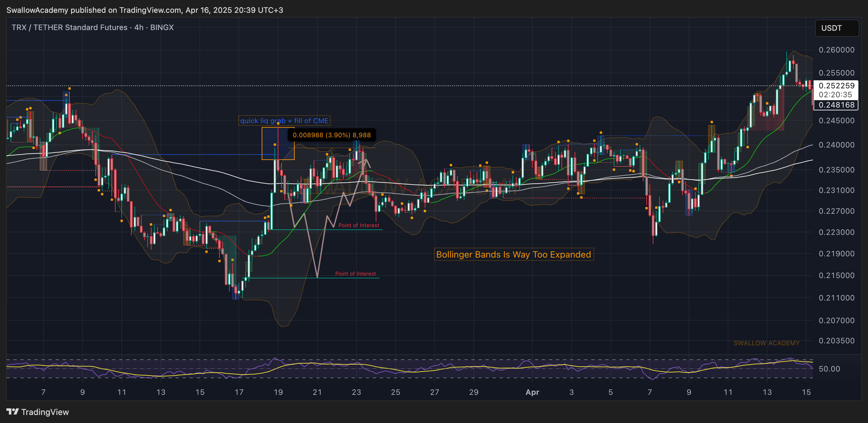Click date 7 left of date 9
868x423 pixels.
(44, 392)
